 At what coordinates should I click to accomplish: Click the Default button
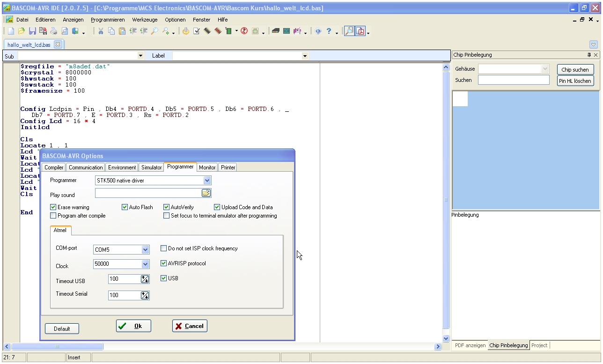tap(62, 328)
